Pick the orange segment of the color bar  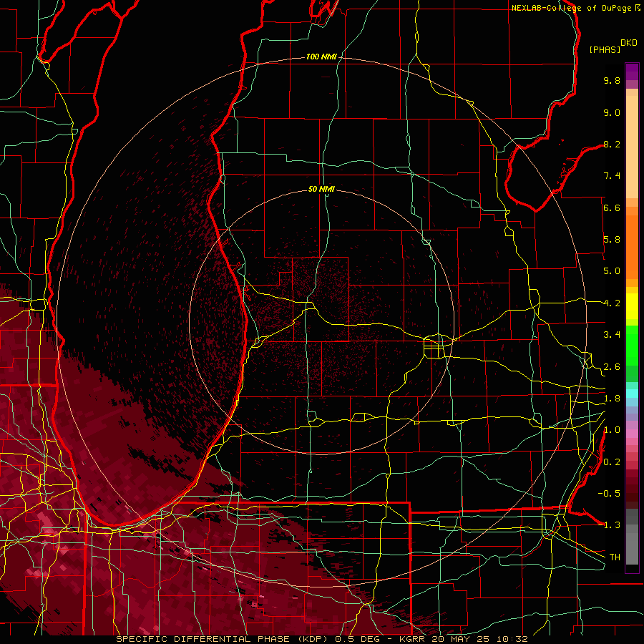click(632, 246)
